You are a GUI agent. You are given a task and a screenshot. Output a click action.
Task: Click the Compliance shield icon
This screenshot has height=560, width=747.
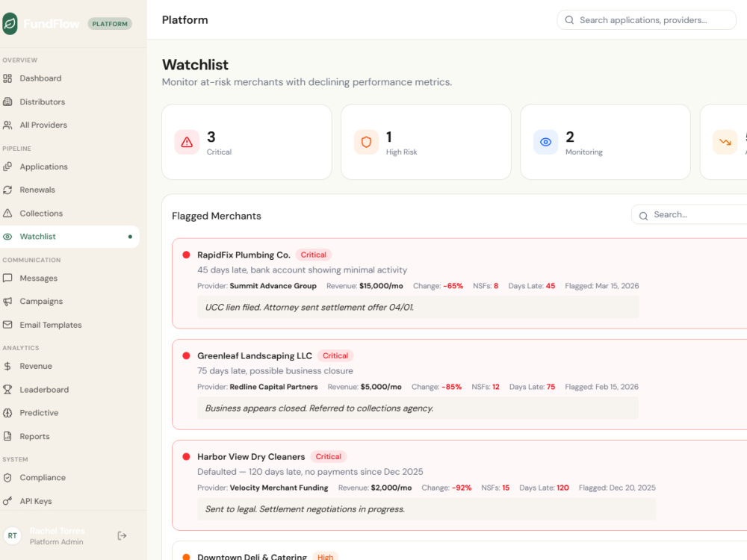(x=7, y=478)
